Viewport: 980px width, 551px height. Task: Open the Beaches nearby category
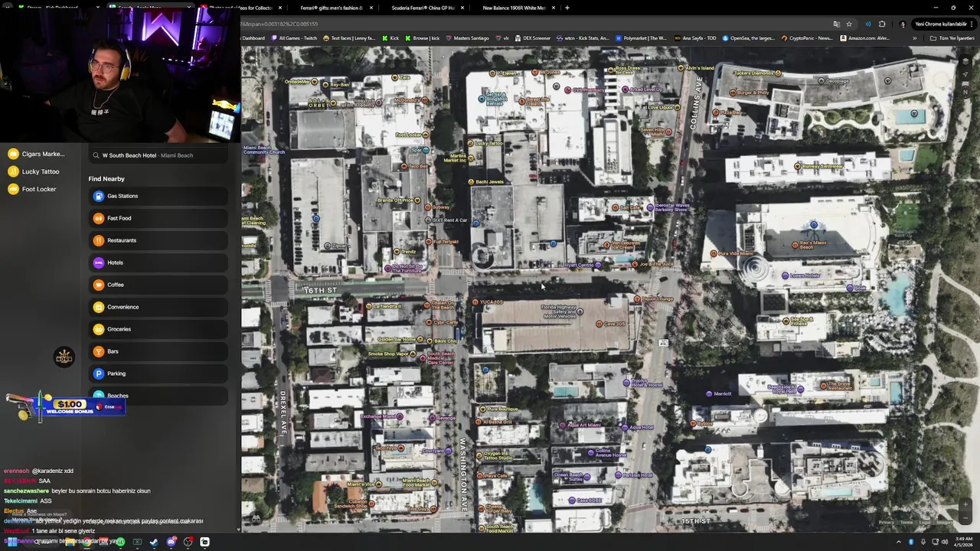(158, 396)
